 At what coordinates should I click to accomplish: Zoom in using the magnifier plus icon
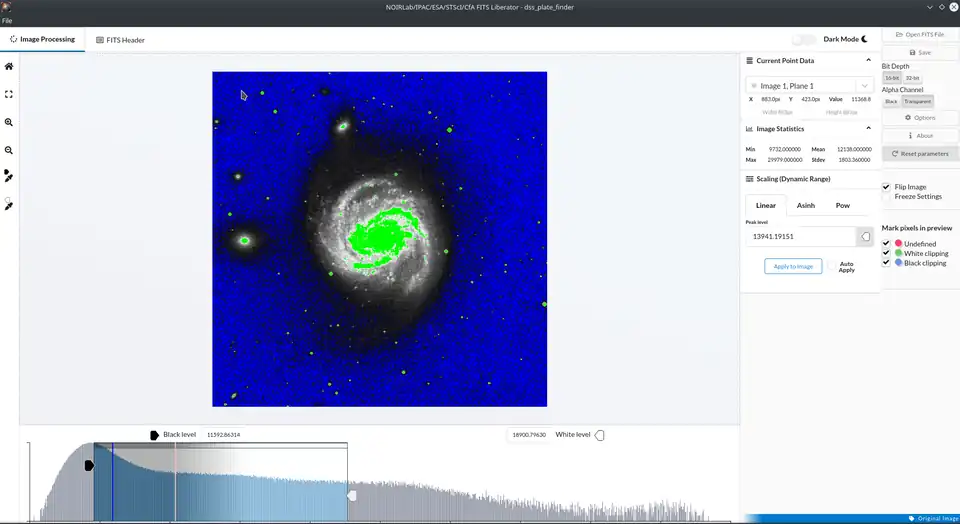pyautogui.click(x=9, y=122)
